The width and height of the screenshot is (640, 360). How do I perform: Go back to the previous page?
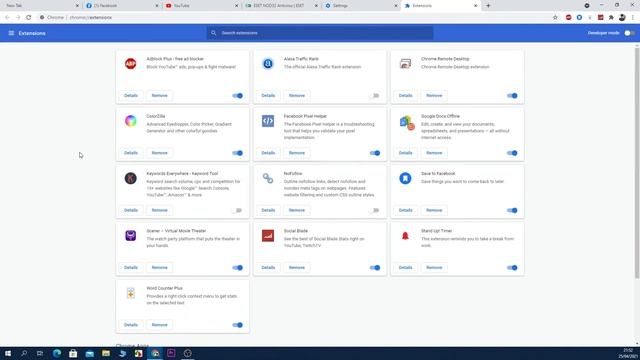click(x=7, y=18)
